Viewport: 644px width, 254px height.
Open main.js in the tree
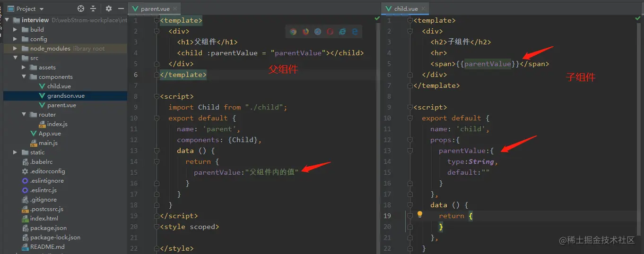tap(48, 143)
